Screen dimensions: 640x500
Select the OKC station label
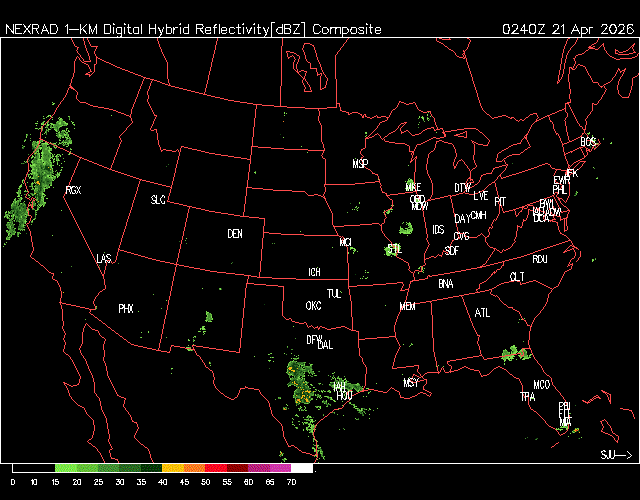[x=313, y=306]
